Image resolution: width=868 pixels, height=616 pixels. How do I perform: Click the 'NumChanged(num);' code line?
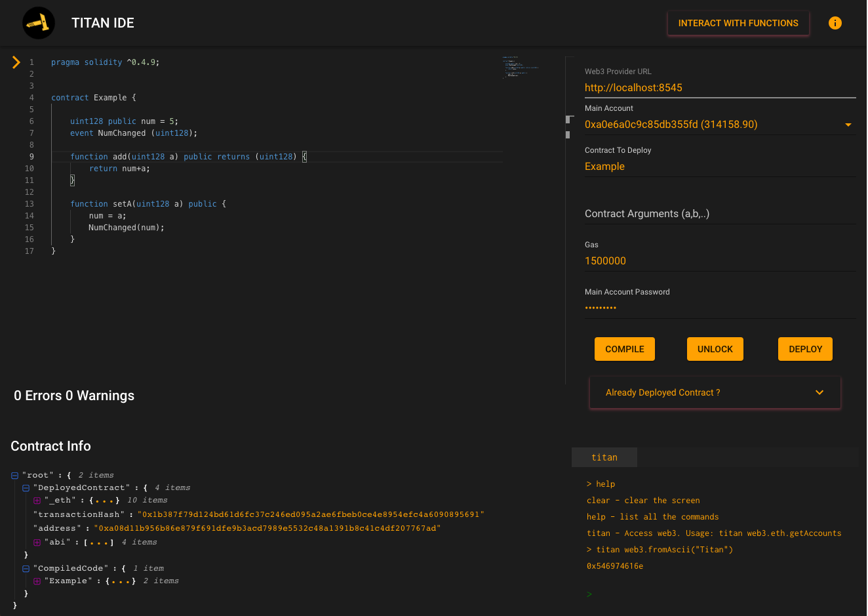[x=127, y=228]
